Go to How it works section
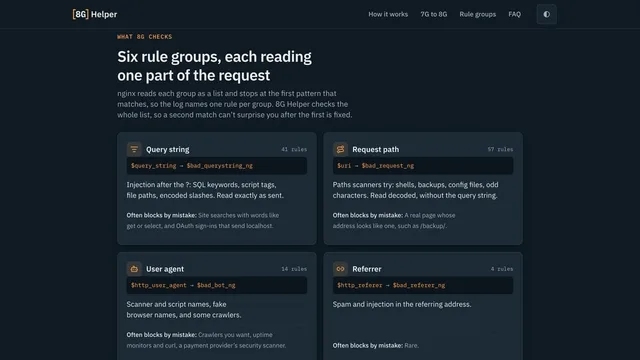The width and height of the screenshot is (640, 360). [388, 14]
